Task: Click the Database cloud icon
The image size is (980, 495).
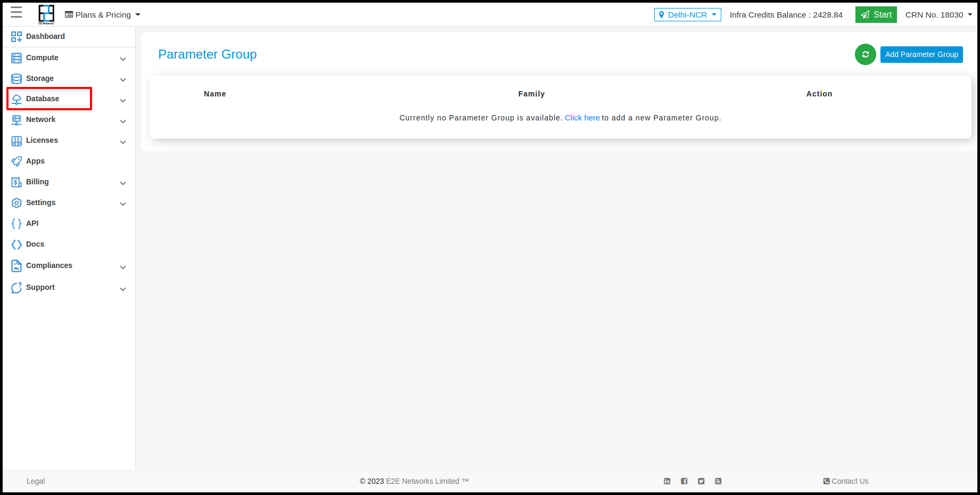Action: [x=17, y=99]
